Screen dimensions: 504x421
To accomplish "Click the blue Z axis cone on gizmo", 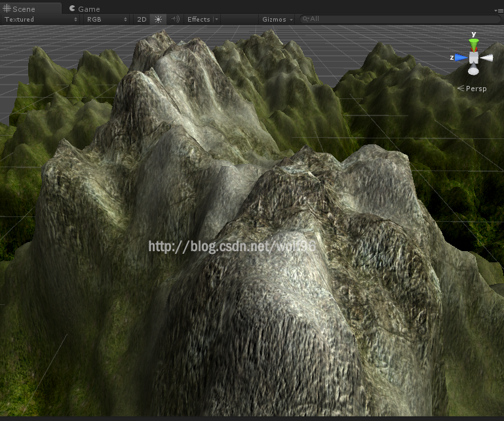I will (461, 58).
